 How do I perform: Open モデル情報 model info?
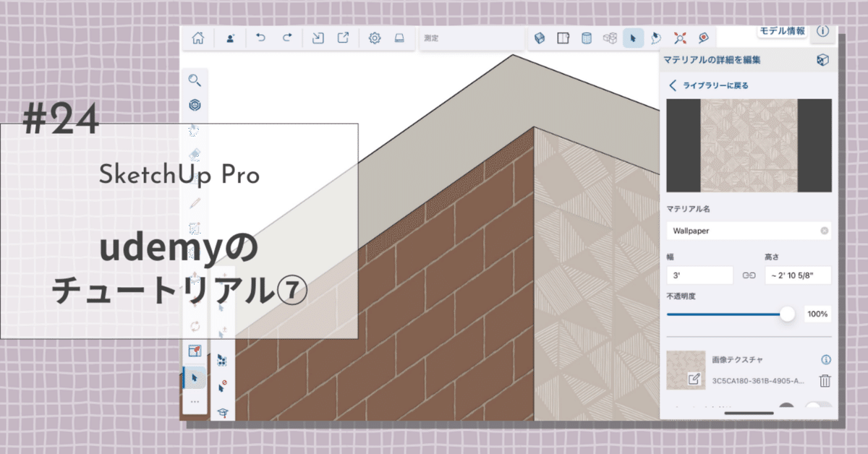pos(782,31)
